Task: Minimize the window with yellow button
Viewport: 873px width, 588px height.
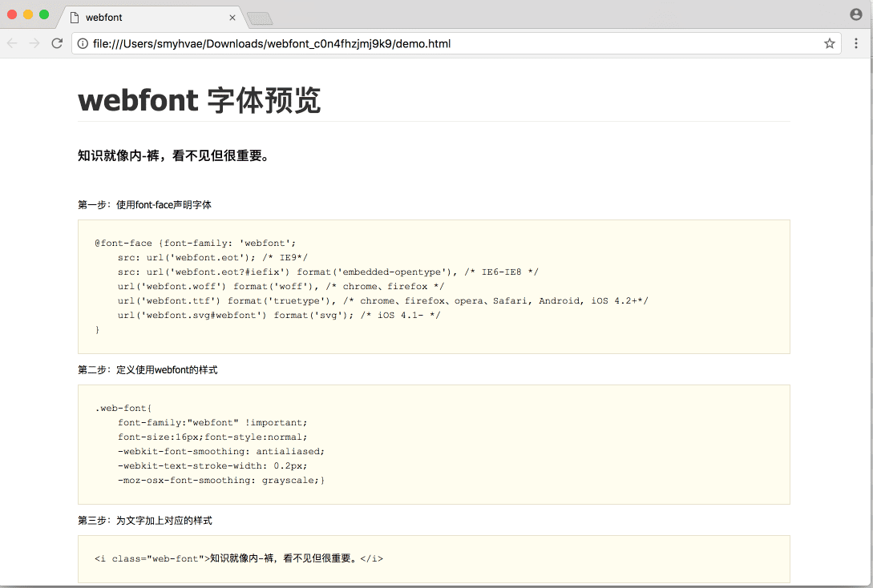Action: click(28, 14)
